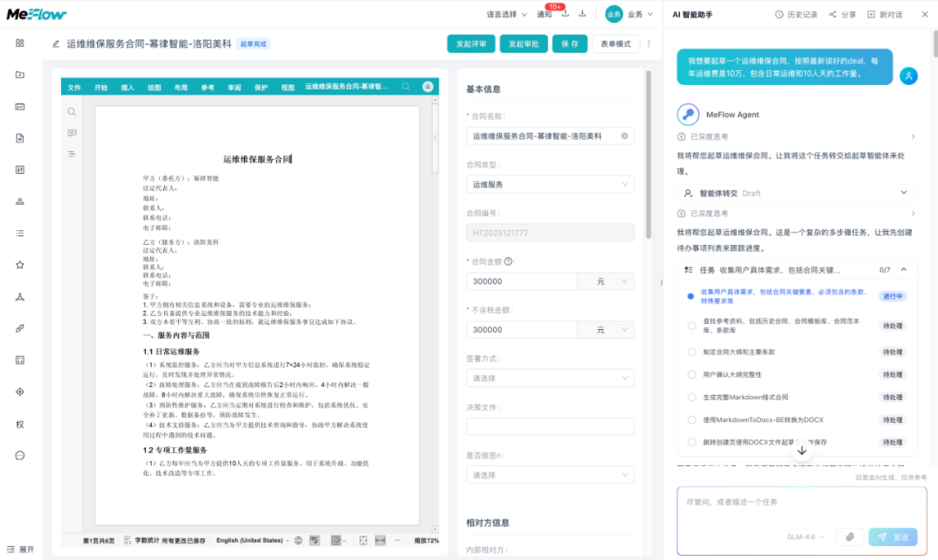This screenshot has height=560, width=938.
Task: Click the 字数统计 word count icon
Action: click(x=128, y=540)
